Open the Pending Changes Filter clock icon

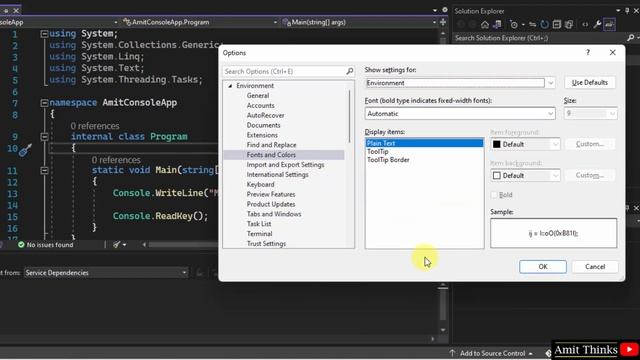tap(514, 24)
